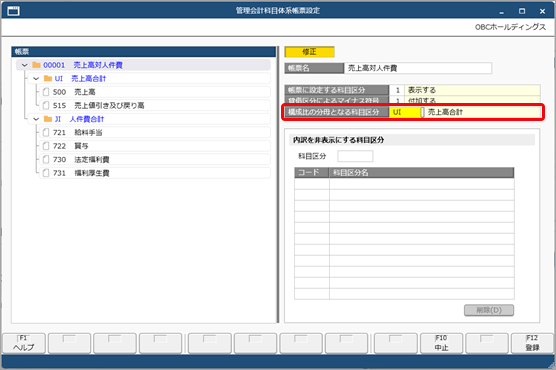The width and height of the screenshot is (556, 370).
Task: Click the 科目区分 input box
Action: coord(355,156)
